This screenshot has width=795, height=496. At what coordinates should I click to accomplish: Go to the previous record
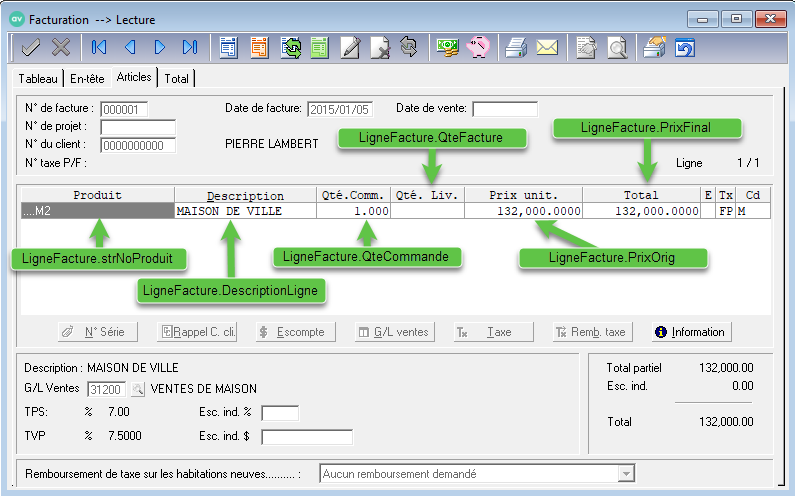[129, 47]
